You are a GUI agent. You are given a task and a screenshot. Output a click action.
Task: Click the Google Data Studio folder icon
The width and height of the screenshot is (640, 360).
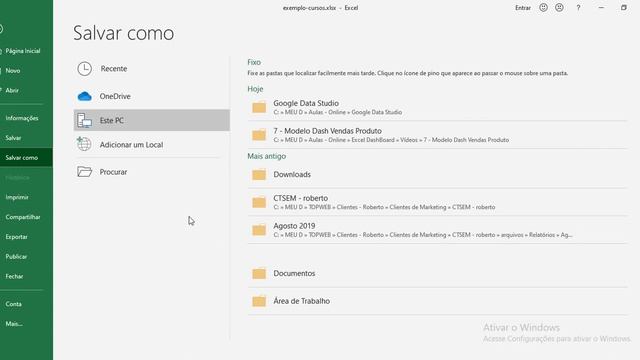click(259, 107)
